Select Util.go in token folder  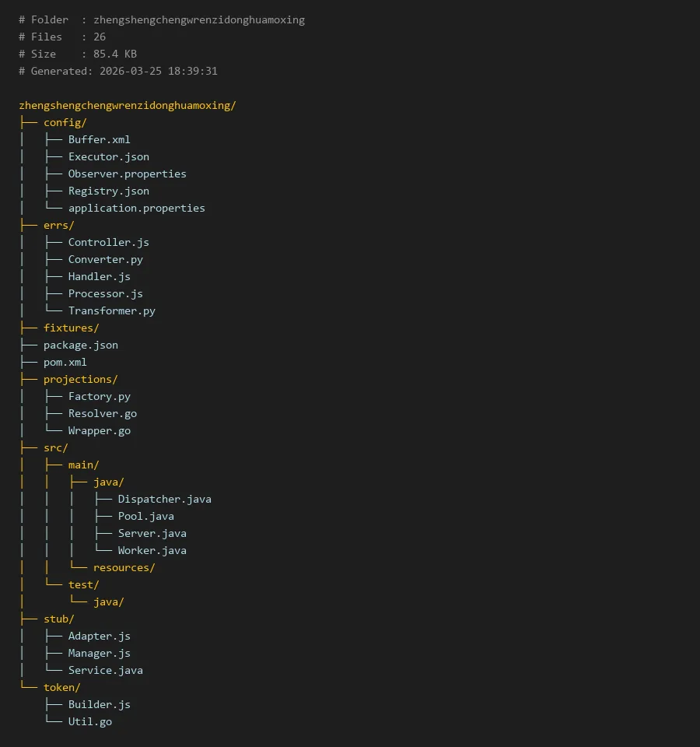89,721
